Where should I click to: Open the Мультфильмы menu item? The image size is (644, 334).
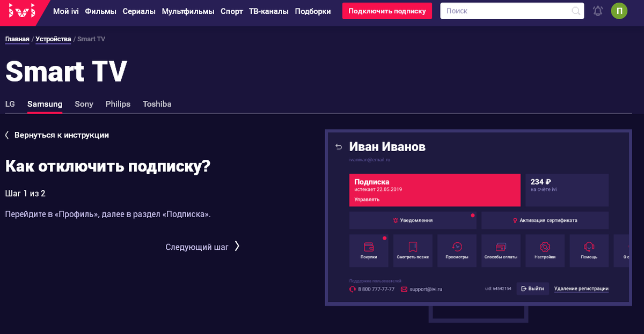188,11
